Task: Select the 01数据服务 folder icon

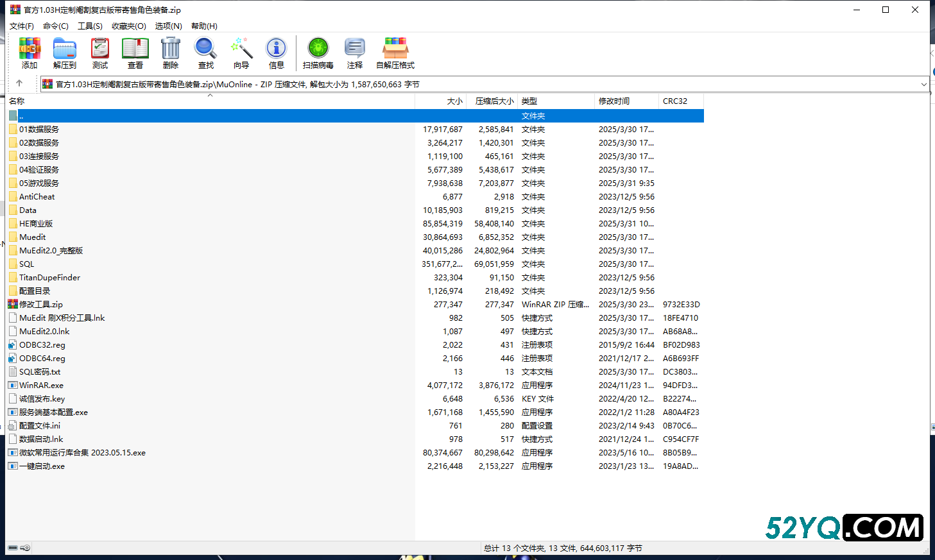Action: click(x=13, y=129)
